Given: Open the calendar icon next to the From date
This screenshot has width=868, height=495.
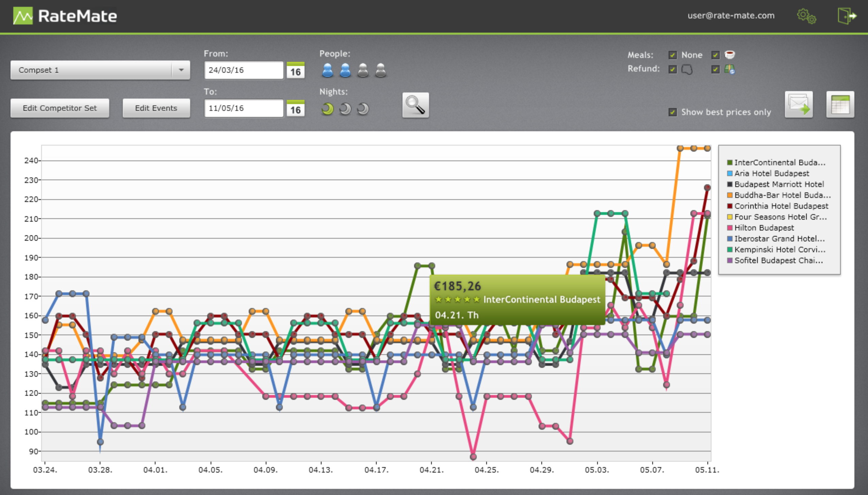Looking at the screenshot, I should coord(295,70).
